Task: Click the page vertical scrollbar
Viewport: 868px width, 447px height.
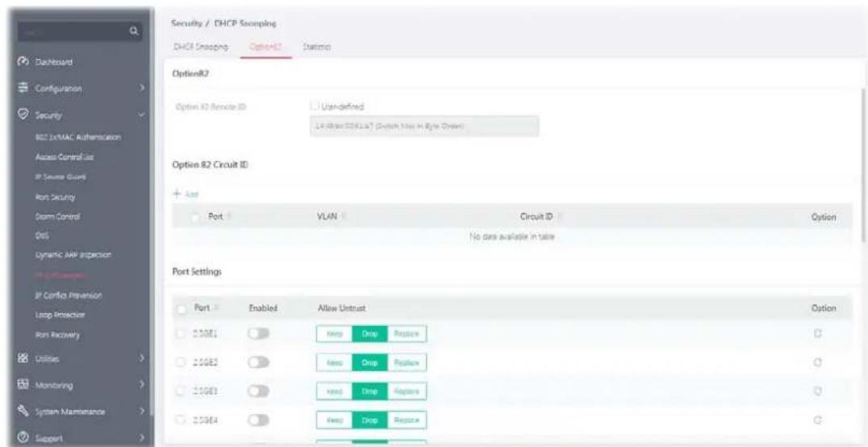Action: (866, 165)
